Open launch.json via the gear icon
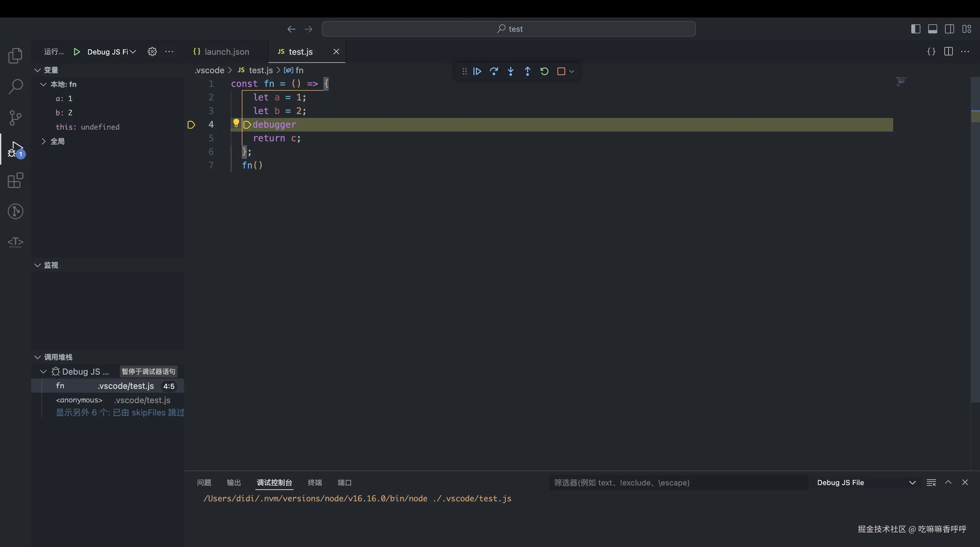 152,52
